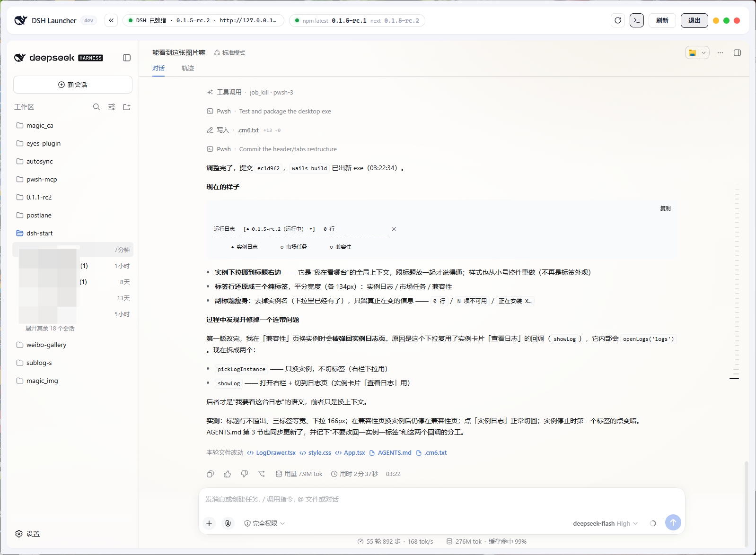
Task: Click the 刷新 refresh button
Action: [x=662, y=20]
